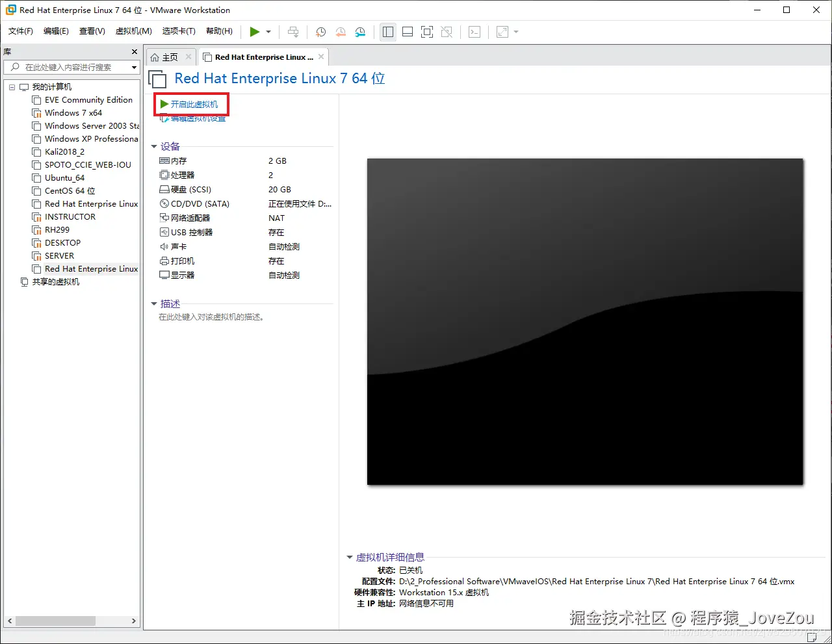Open the library search dropdown arrow
Screen dimensions: 832x644
coord(135,67)
